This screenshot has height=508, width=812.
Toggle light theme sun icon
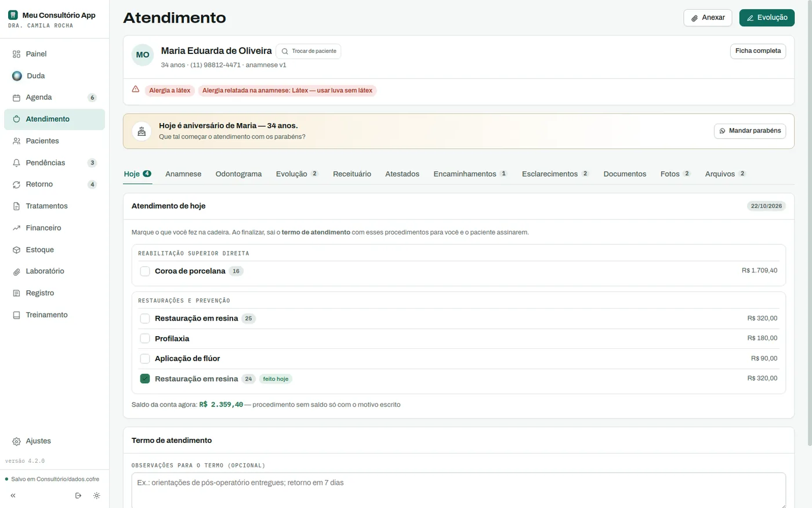point(96,496)
